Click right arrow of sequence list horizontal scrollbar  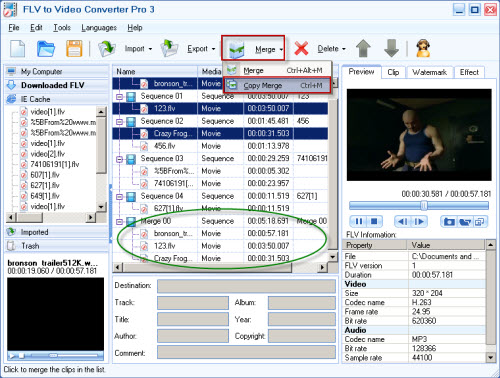tap(322, 267)
